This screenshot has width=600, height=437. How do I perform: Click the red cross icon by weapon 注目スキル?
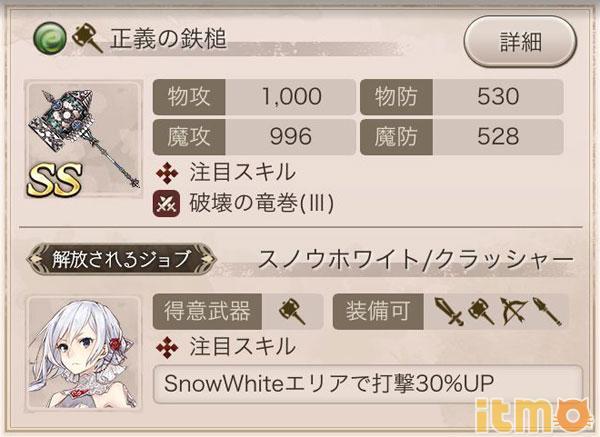point(167,173)
